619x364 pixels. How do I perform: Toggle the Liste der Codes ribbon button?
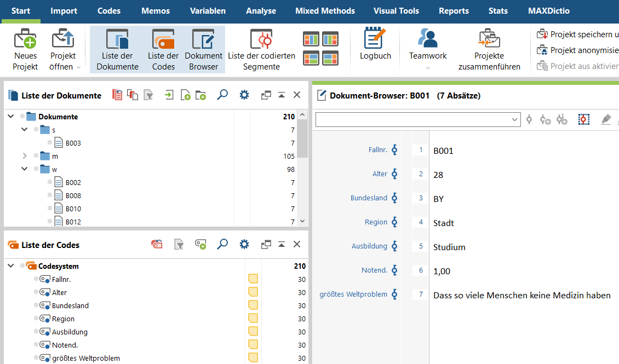click(163, 50)
